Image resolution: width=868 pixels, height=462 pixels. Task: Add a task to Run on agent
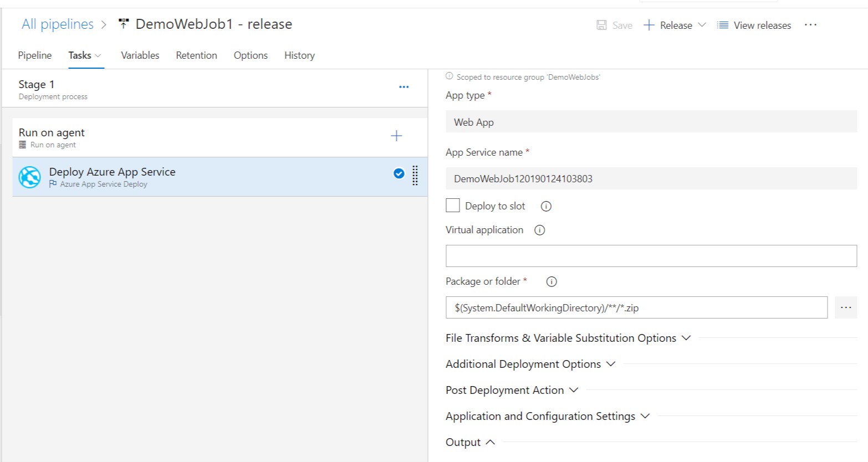[x=396, y=136]
